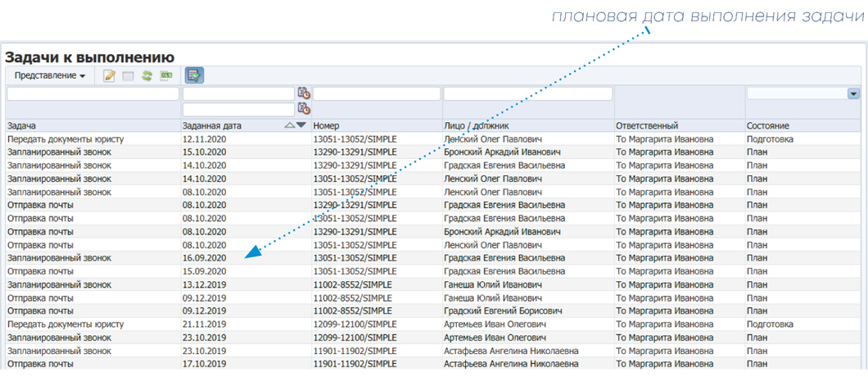
Task: Click the Лицо / должник filter field
Action: [x=527, y=94]
